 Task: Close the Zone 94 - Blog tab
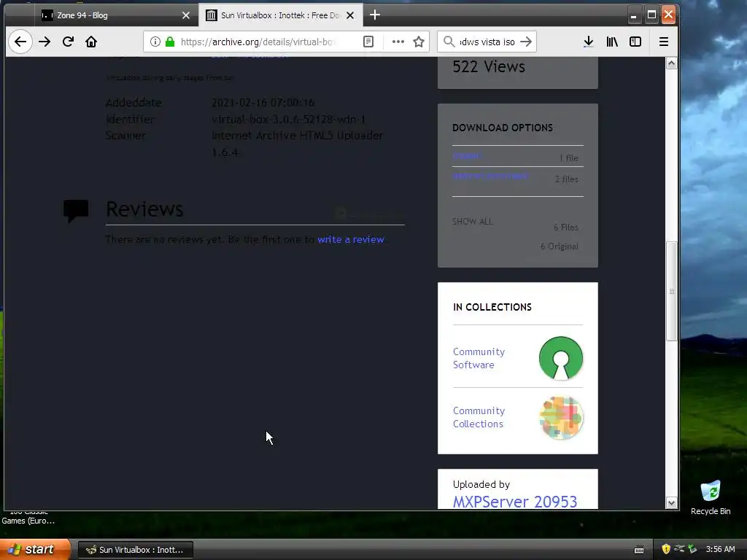click(x=186, y=15)
